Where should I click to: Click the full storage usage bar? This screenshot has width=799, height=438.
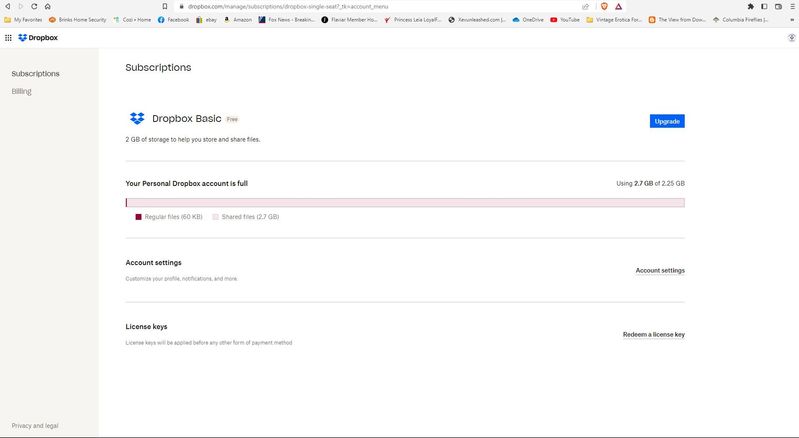tap(405, 203)
